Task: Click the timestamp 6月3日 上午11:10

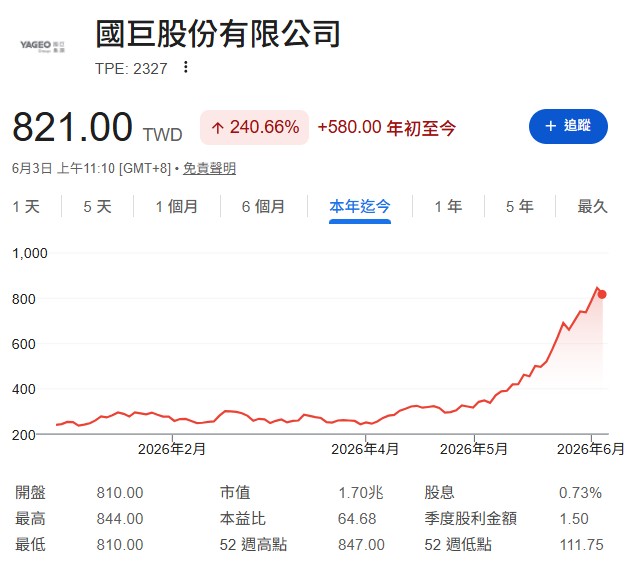Action: tap(63, 168)
